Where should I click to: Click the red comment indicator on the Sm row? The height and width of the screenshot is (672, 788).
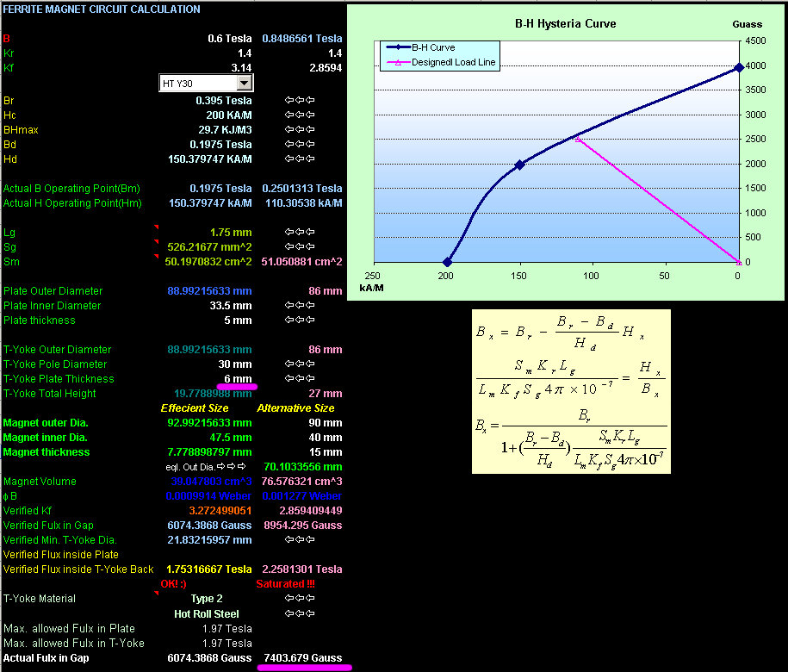click(x=156, y=257)
